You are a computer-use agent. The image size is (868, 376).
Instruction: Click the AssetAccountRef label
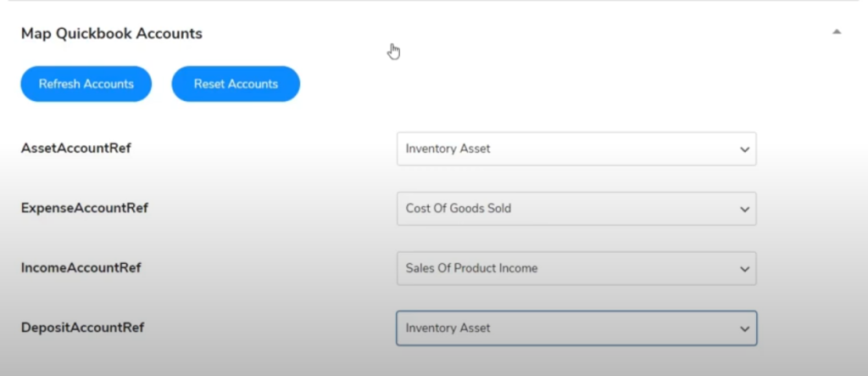[76, 148]
